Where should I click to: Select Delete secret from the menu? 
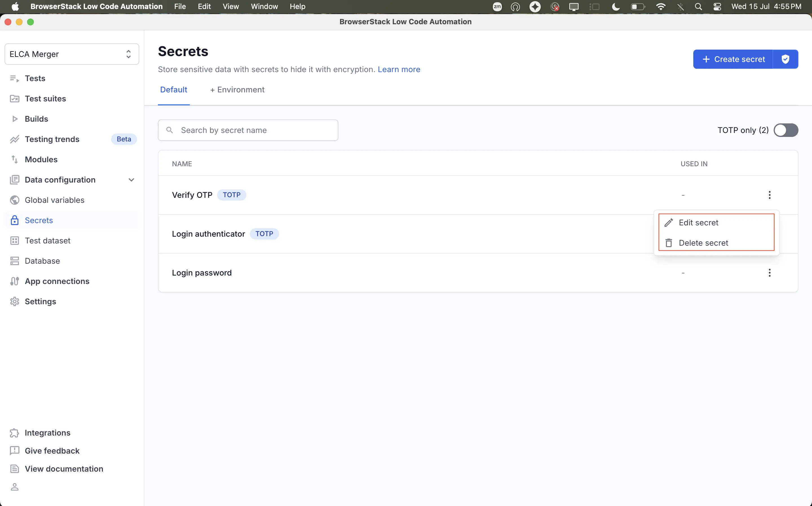[716, 243]
